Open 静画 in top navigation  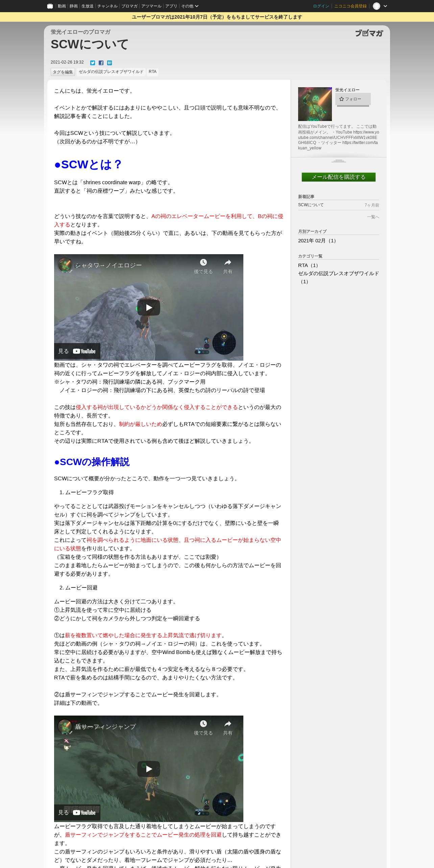tap(73, 6)
